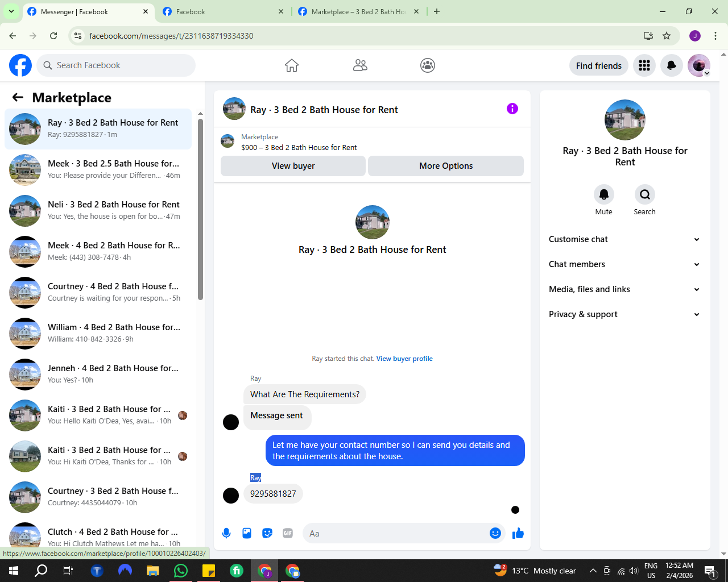The width and height of the screenshot is (728, 582).
Task: Show hidden system tray icons
Action: [593, 571]
